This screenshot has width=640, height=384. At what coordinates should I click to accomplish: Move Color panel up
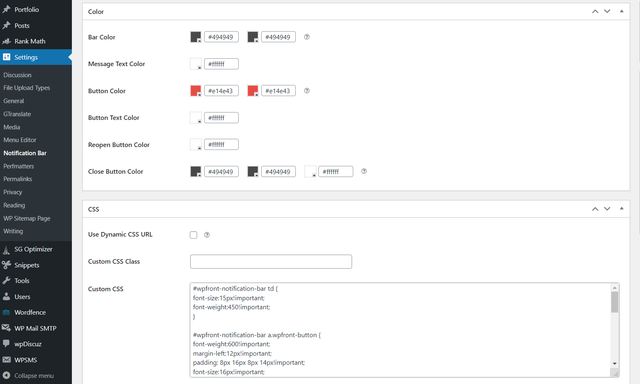[595, 11]
